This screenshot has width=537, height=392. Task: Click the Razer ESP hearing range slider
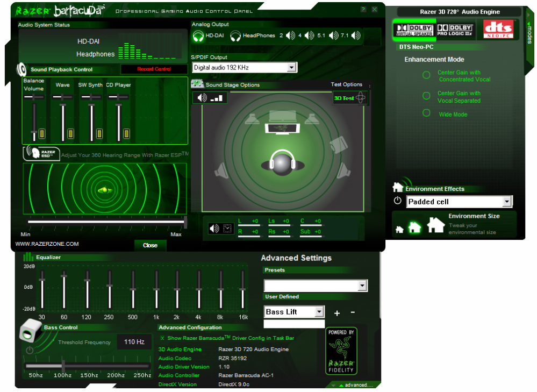click(107, 222)
